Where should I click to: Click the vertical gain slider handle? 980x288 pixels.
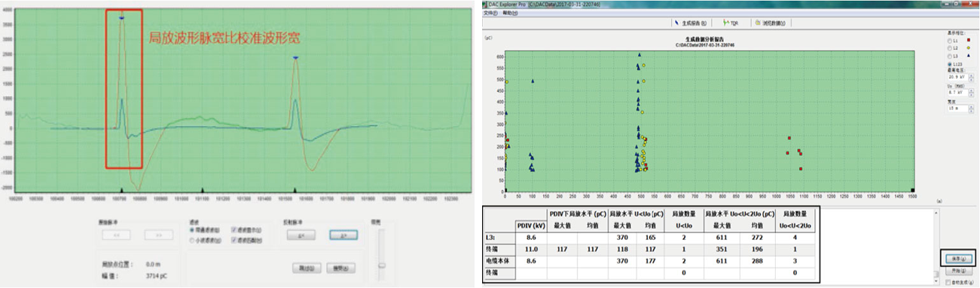coord(382,265)
